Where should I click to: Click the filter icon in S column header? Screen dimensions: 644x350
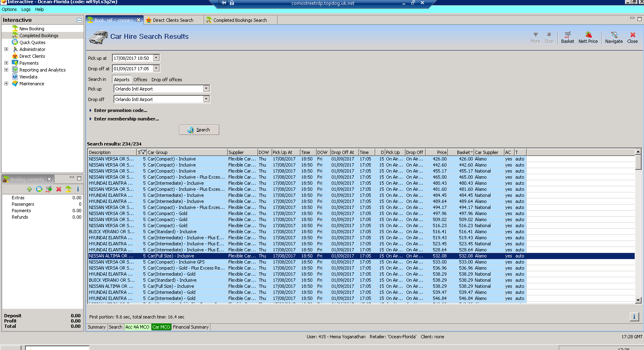click(143, 152)
